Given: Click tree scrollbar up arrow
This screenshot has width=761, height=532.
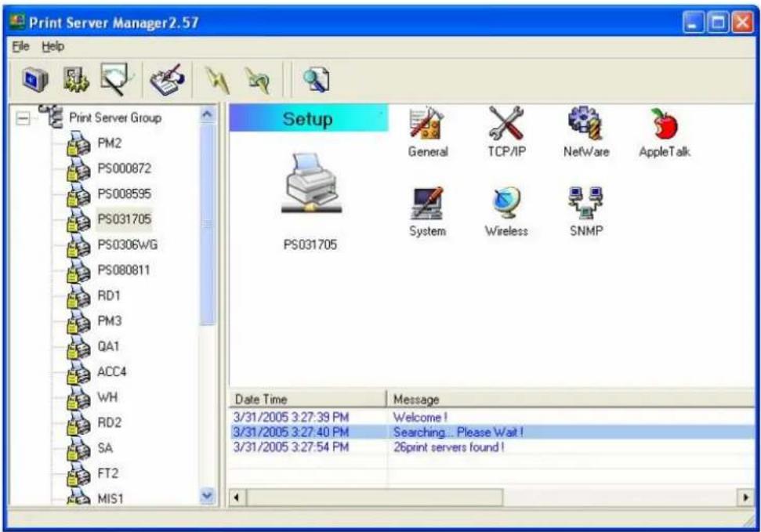Looking at the screenshot, I should pyautogui.click(x=207, y=114).
